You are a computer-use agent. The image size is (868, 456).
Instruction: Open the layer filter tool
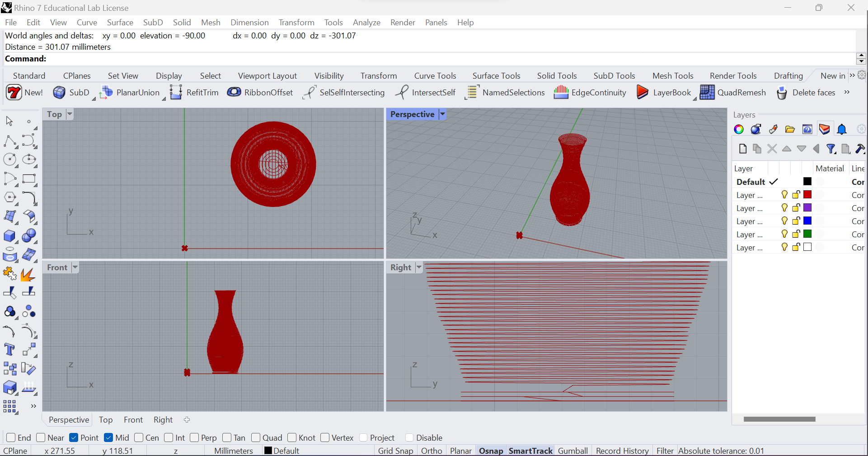(831, 149)
